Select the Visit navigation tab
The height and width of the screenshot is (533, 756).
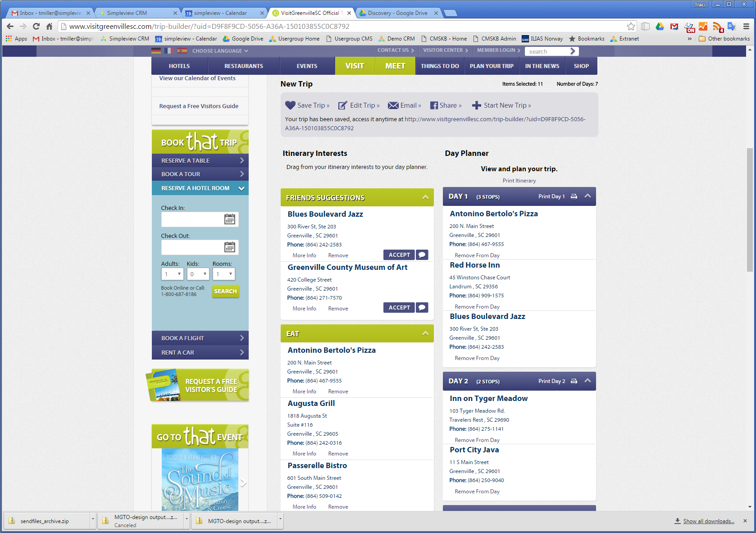tap(355, 66)
